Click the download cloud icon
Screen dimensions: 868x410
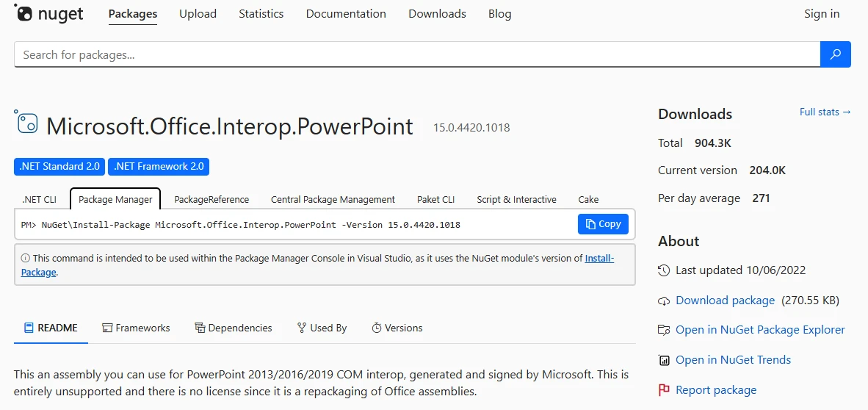pos(664,301)
